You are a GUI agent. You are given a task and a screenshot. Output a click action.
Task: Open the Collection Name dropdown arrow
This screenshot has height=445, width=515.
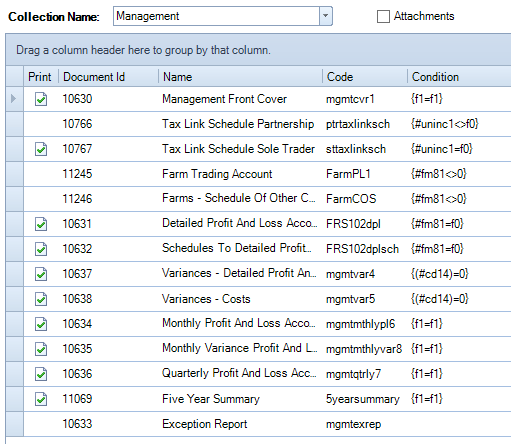point(326,16)
